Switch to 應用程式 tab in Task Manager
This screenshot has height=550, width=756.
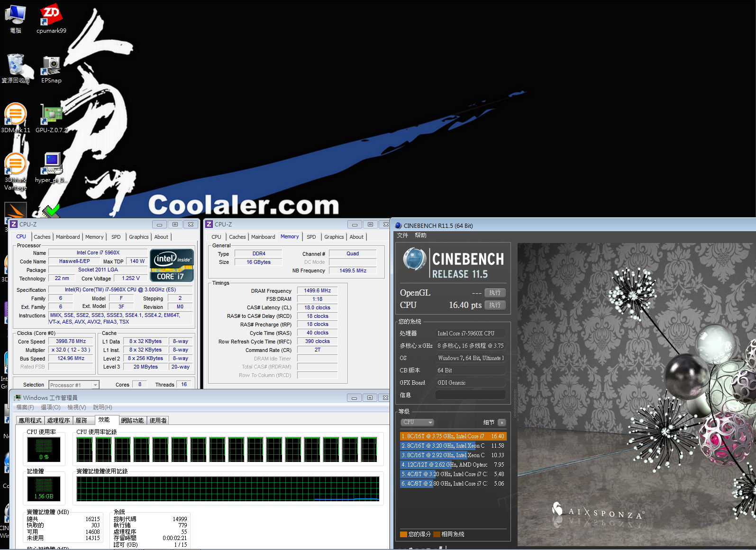(x=30, y=421)
